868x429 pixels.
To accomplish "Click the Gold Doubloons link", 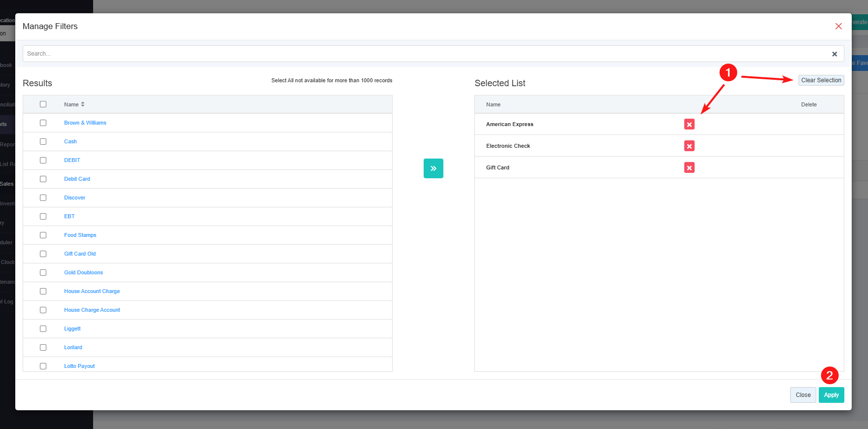I will click(x=83, y=273).
